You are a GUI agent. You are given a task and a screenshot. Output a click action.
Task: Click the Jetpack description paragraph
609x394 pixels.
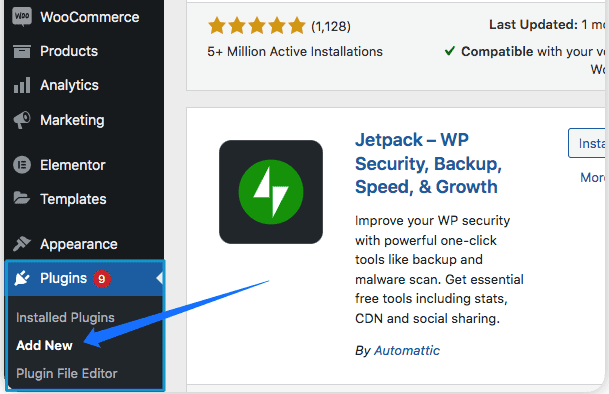pyautogui.click(x=439, y=269)
